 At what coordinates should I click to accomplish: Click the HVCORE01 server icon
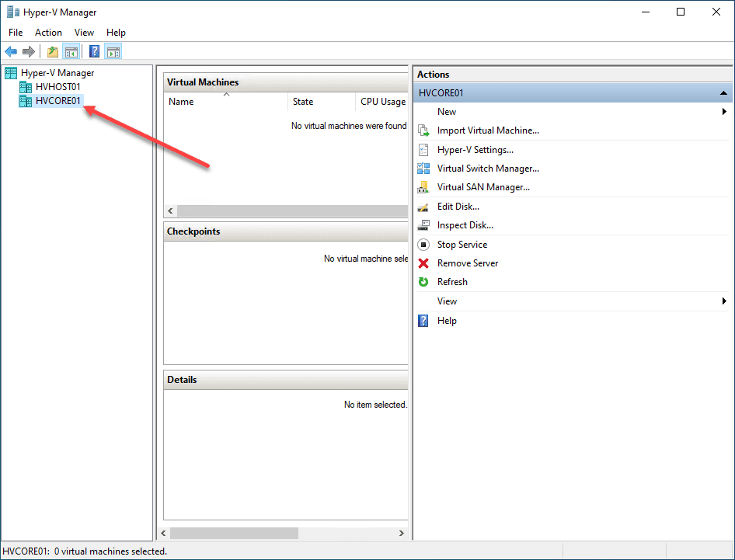click(26, 101)
